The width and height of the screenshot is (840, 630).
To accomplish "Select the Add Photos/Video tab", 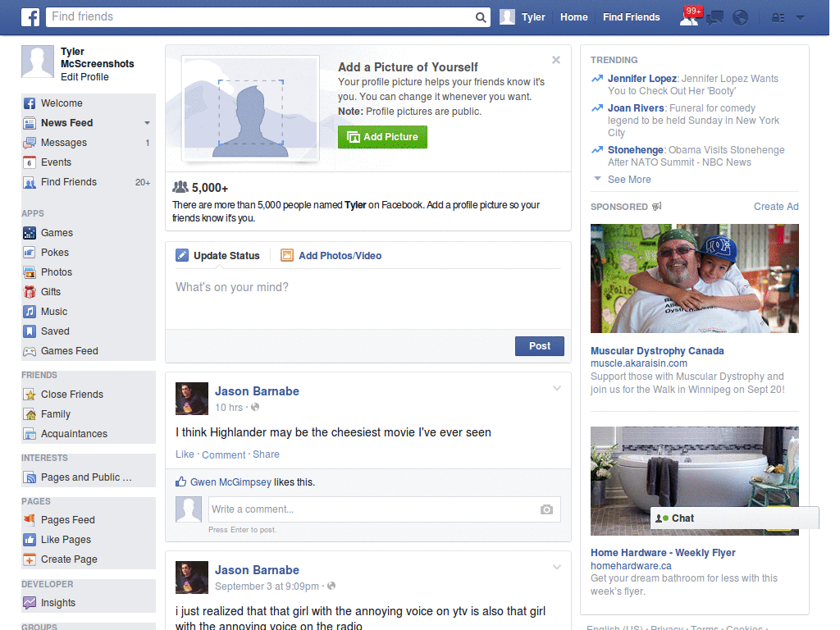I will (331, 256).
